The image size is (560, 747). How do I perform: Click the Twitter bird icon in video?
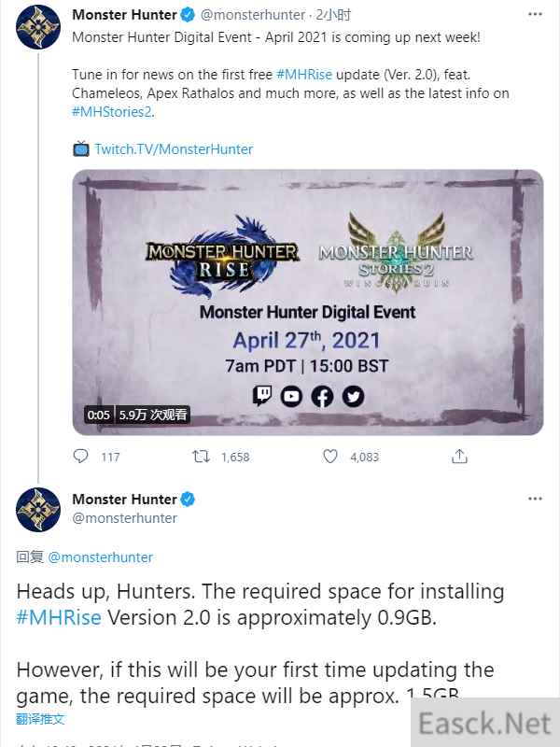point(353,396)
